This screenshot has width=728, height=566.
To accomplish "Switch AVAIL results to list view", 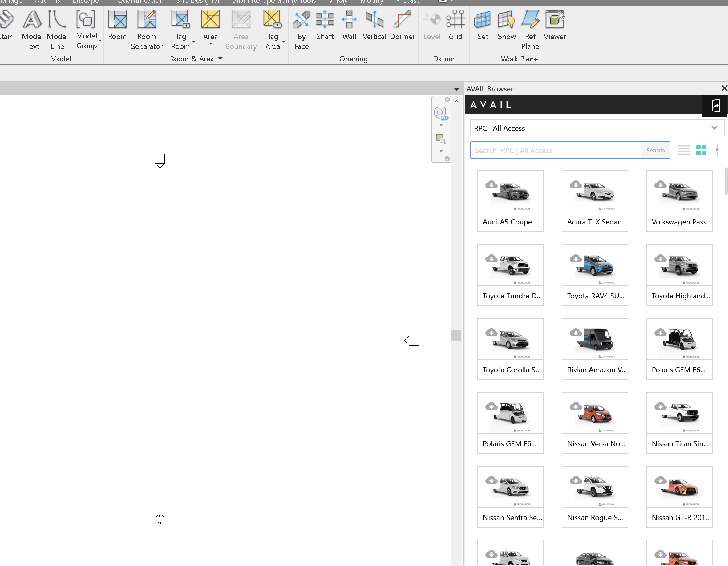I will click(684, 150).
